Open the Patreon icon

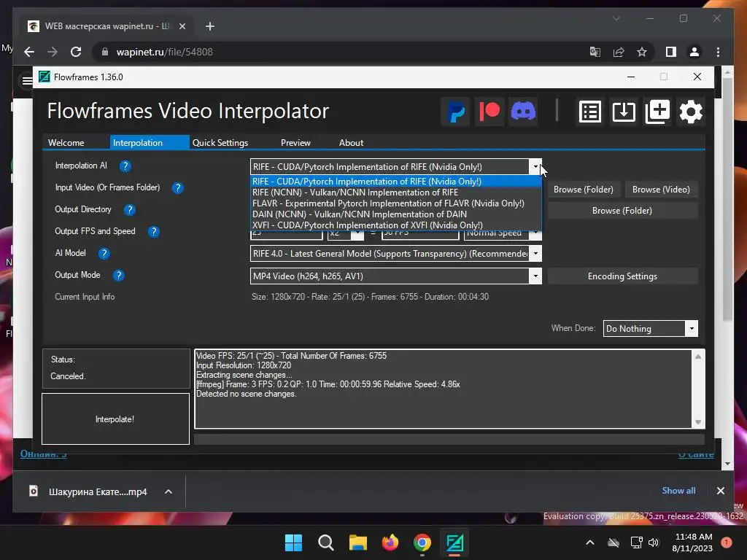point(489,112)
